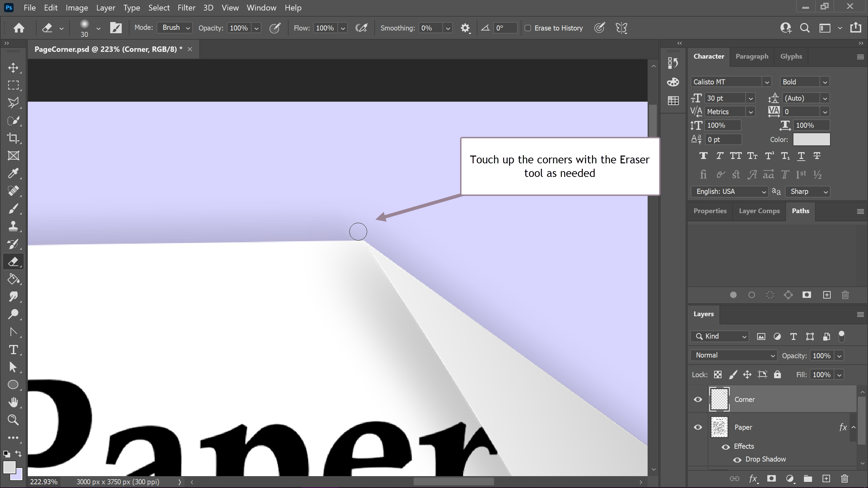This screenshot has width=868, height=488.
Task: Create a new layer with plus icon
Action: point(826,479)
